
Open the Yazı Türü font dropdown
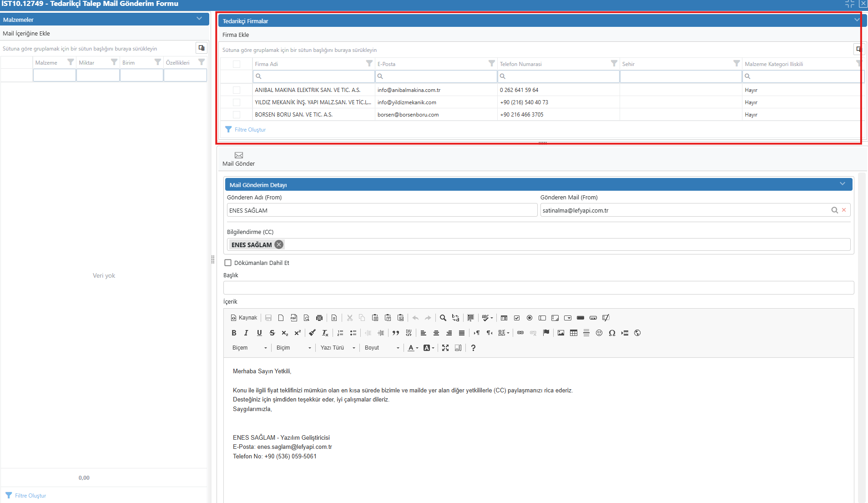[338, 348]
